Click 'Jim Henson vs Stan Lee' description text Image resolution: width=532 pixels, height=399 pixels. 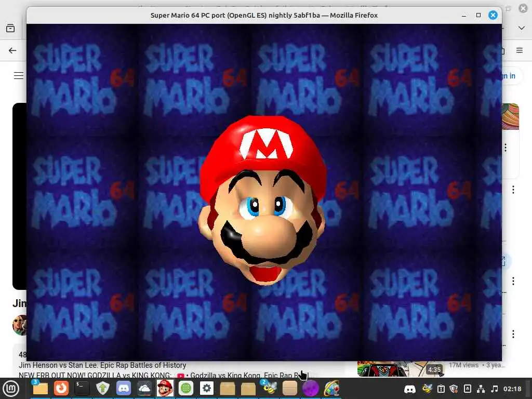click(102, 365)
